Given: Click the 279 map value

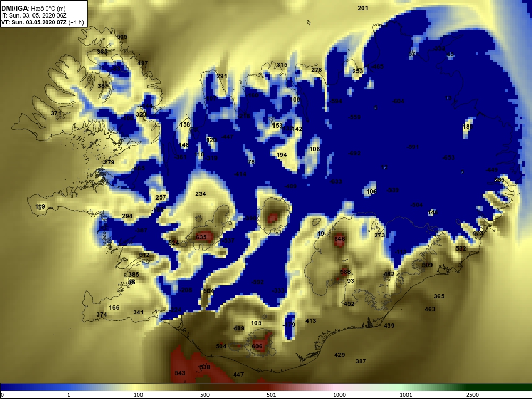Looking at the screenshot, I should click(109, 162).
